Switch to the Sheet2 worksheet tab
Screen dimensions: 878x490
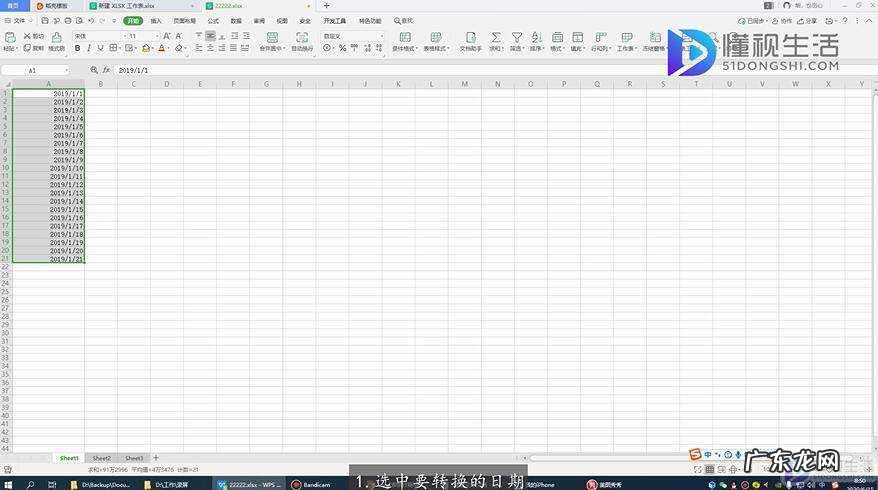[x=101, y=458]
